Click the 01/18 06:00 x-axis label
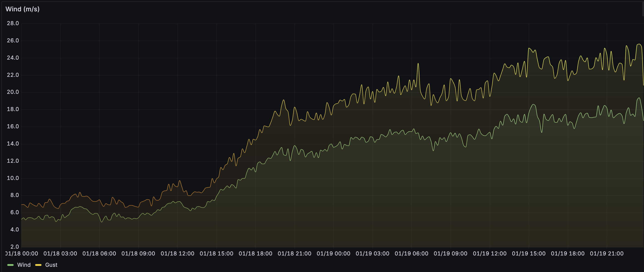644x272 pixels. pos(99,253)
